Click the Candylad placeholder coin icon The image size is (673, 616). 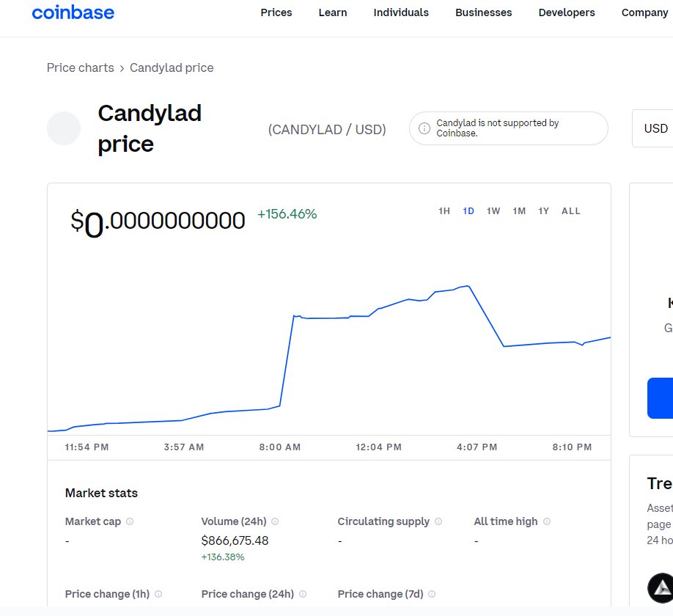coord(64,128)
